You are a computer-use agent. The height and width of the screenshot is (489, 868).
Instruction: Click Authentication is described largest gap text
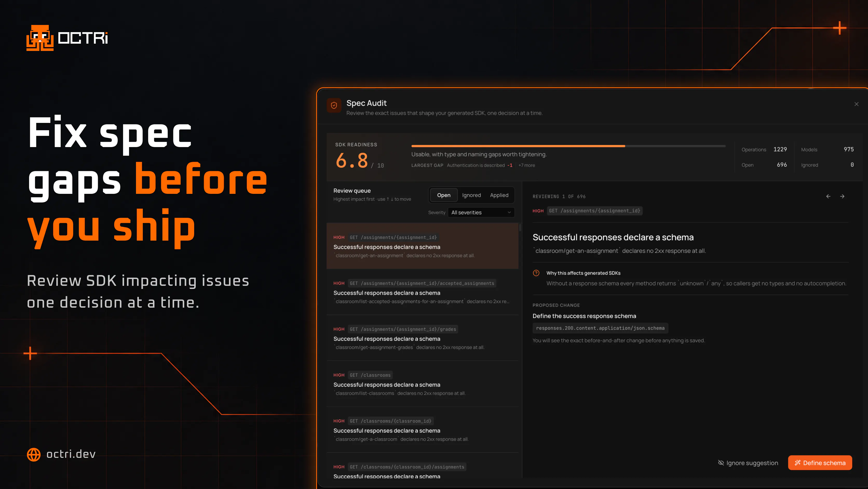coord(476,165)
